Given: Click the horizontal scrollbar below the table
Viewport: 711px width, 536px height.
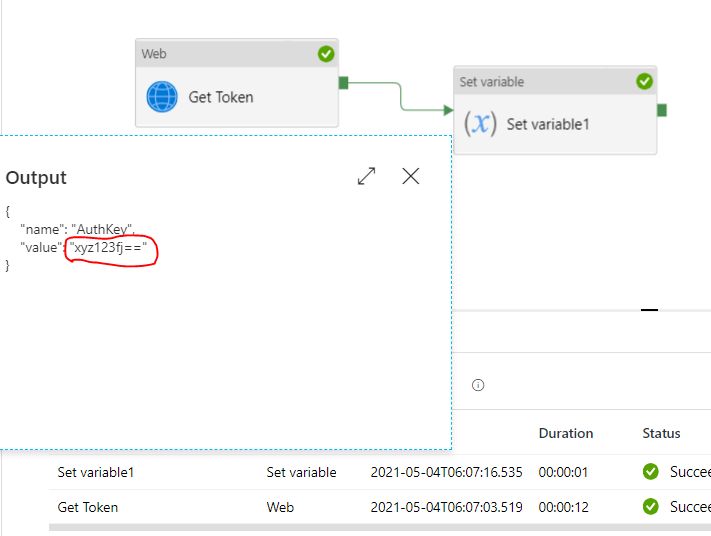Looking at the screenshot, I should [380, 528].
